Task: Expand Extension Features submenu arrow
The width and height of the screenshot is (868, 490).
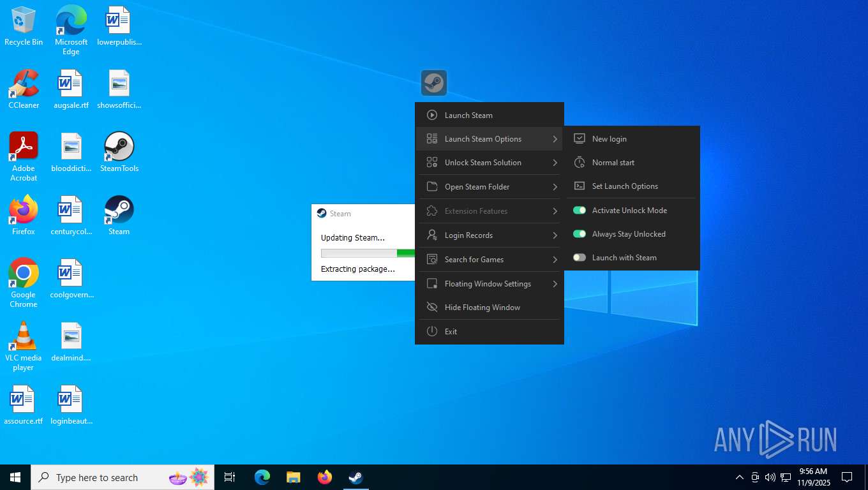Action: click(555, 211)
